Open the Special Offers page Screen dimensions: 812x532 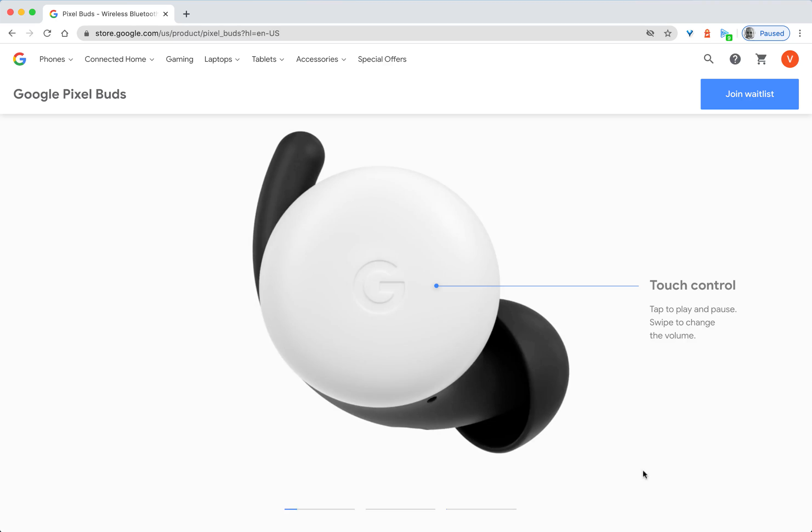[x=382, y=59]
